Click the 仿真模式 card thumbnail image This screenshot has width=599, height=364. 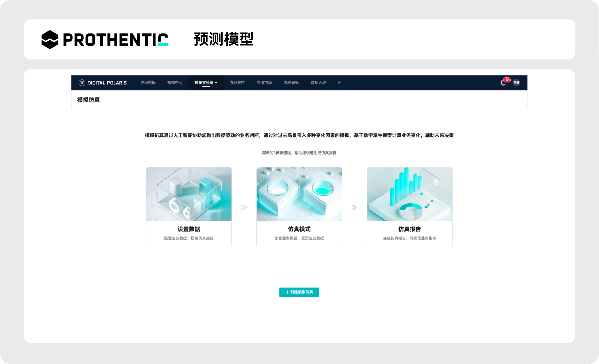pyautogui.click(x=299, y=194)
